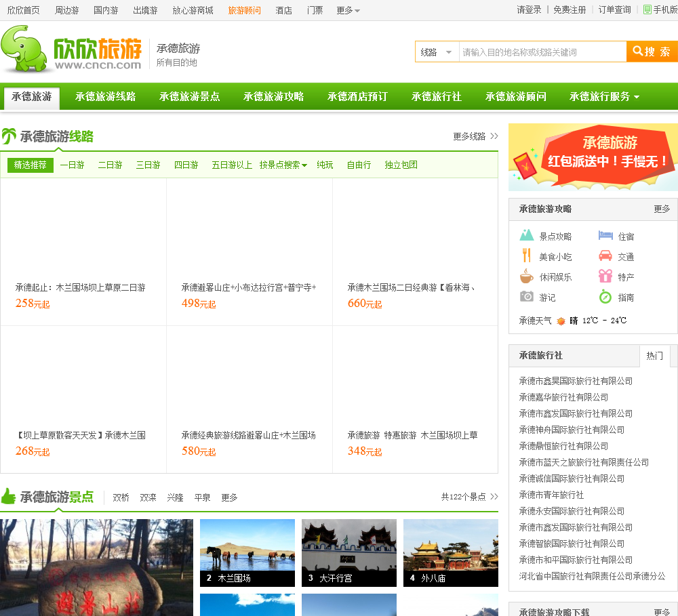Open the 线路 search type dropdown
678x616 pixels.
coord(436,52)
